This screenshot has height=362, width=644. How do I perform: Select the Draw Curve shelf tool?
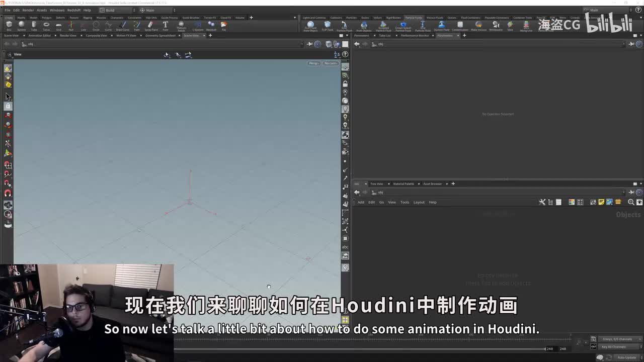point(123,26)
